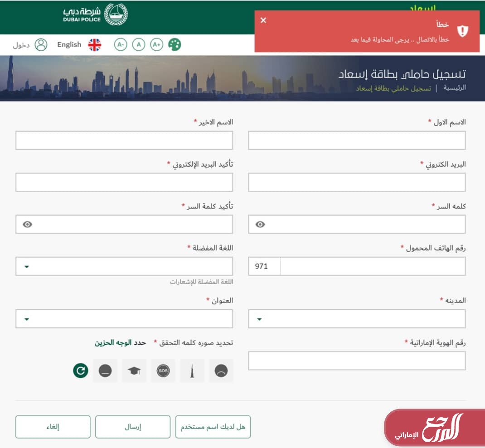The image size is (485, 448).
Task: Switch language to English
Action: click(69, 44)
